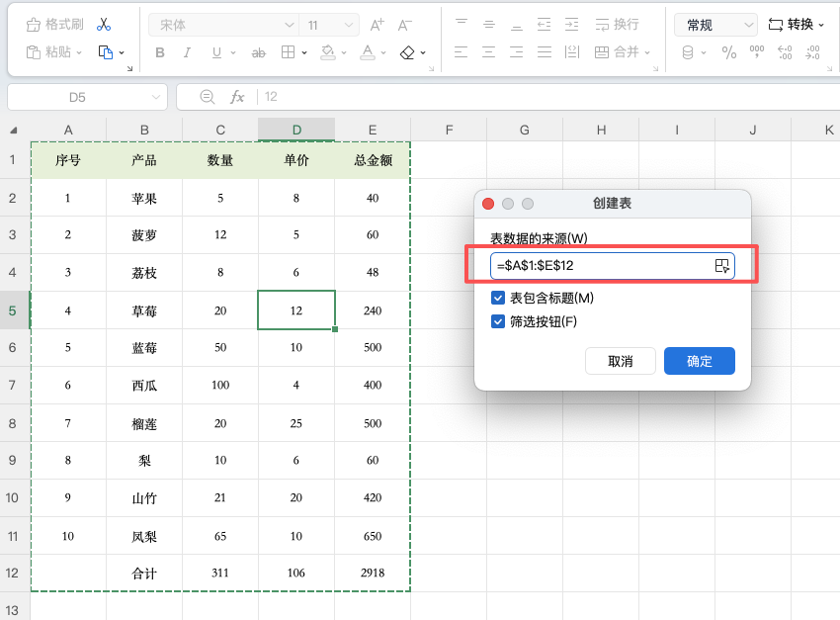The width and height of the screenshot is (840, 620).
Task: Click the Format Painter (格式刷) tool
Action: pos(54,25)
